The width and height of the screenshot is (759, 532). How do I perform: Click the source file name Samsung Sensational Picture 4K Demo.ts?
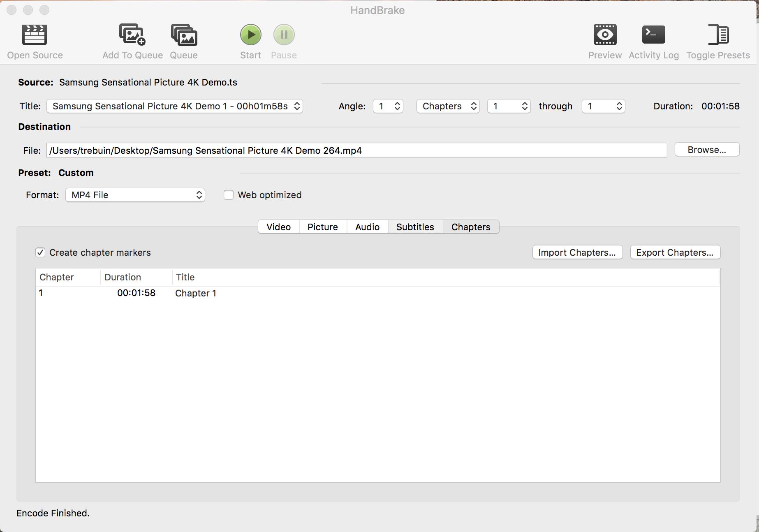coord(148,82)
